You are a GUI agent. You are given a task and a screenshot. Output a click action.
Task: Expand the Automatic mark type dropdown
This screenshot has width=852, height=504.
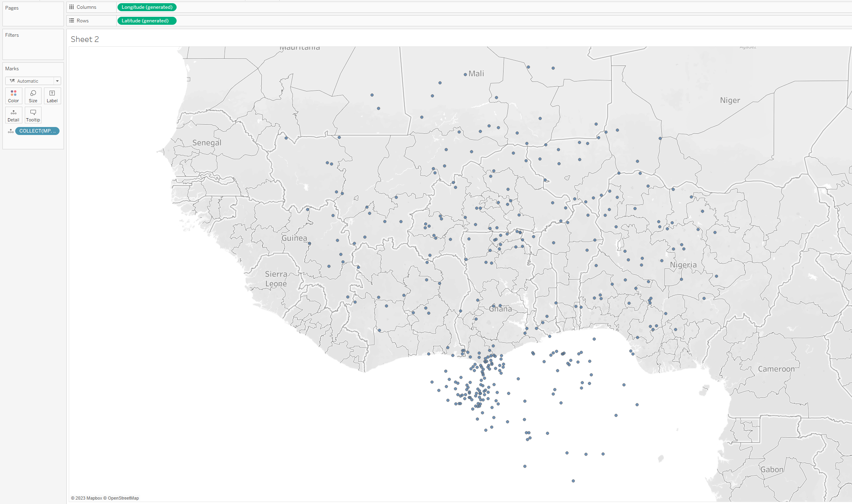(57, 81)
